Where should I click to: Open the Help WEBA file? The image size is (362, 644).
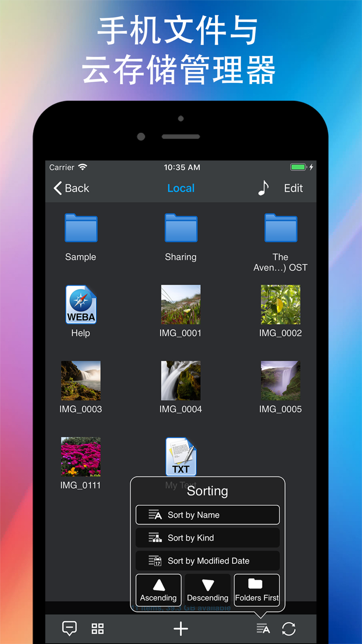point(80,305)
